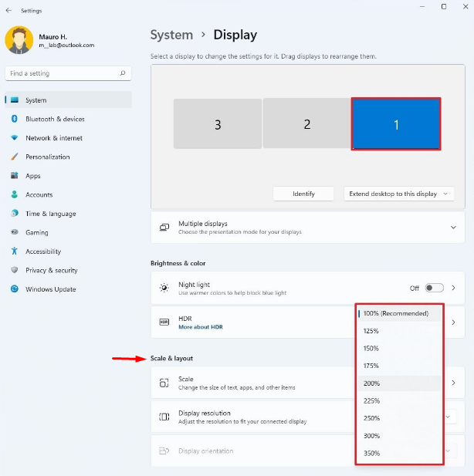Select display 3 thumbnail
This screenshot has width=474, height=476.
218,123
